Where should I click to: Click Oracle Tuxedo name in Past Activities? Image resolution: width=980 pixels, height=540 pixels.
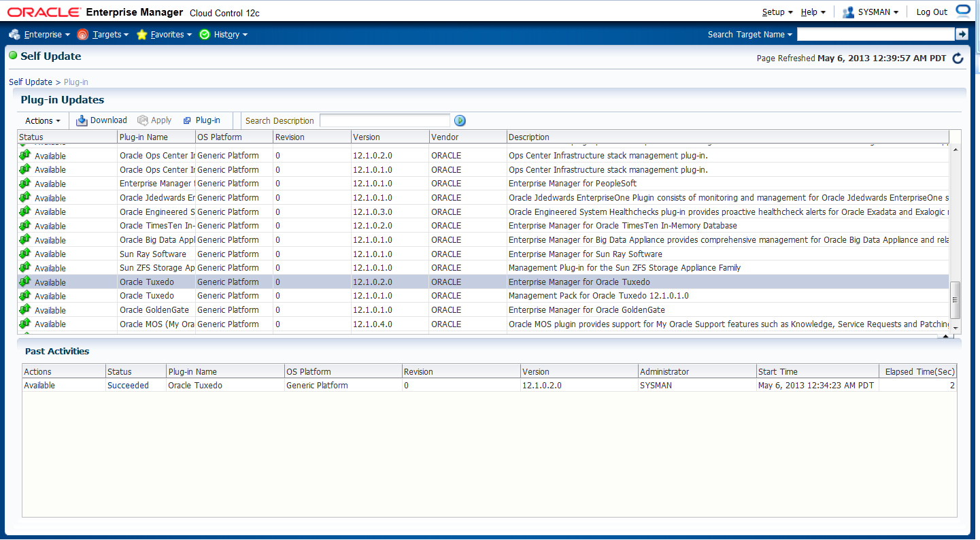[195, 386]
